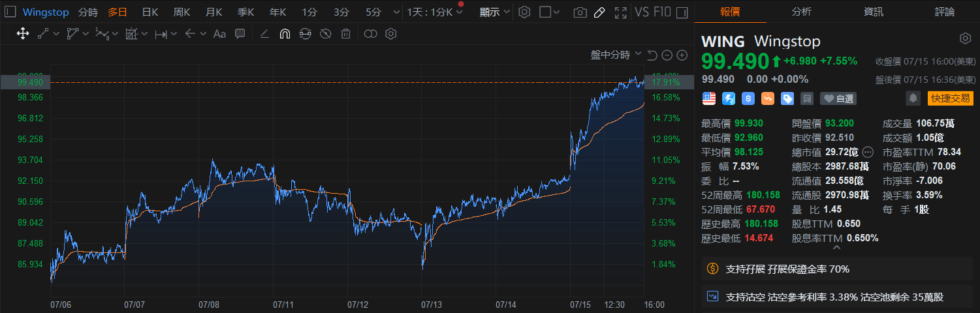Open the 1天:1分K interval dropdown

(434, 12)
